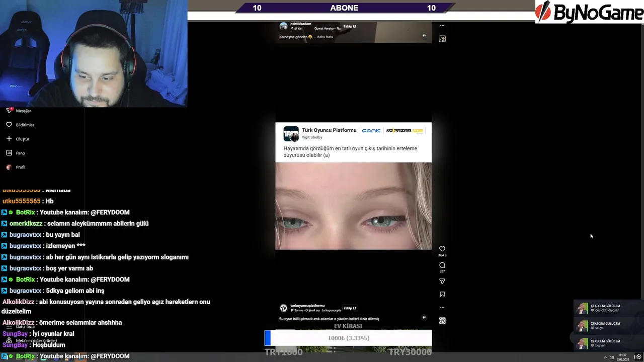The width and height of the screenshot is (644, 362).
Task: Open more options dots beside otistikkadam reel
Action: coord(442,25)
